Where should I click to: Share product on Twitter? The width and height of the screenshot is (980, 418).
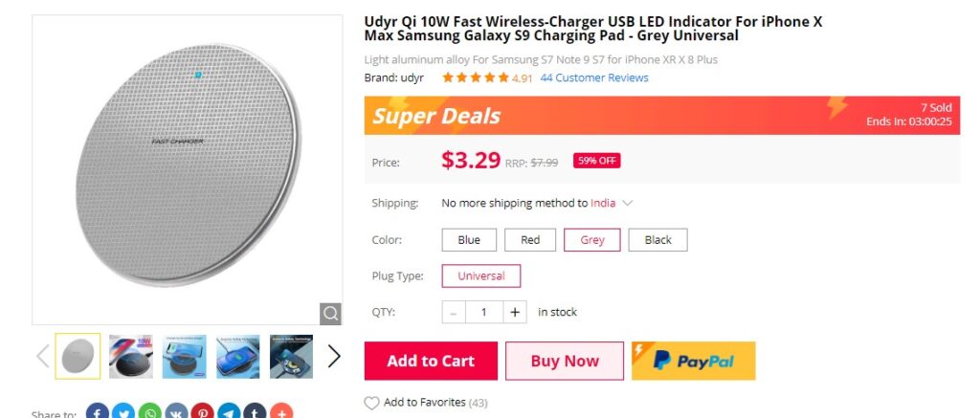point(123,413)
